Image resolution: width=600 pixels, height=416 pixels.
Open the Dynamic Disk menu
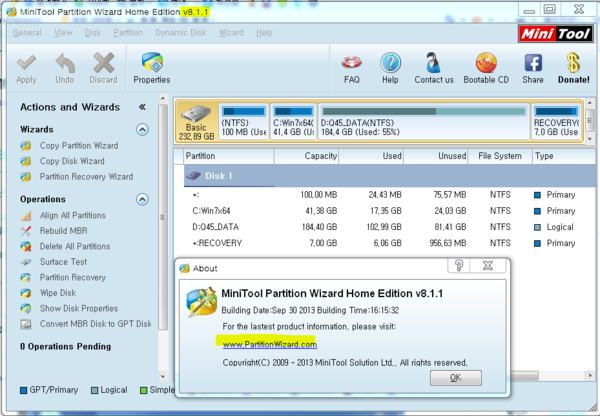pos(181,33)
